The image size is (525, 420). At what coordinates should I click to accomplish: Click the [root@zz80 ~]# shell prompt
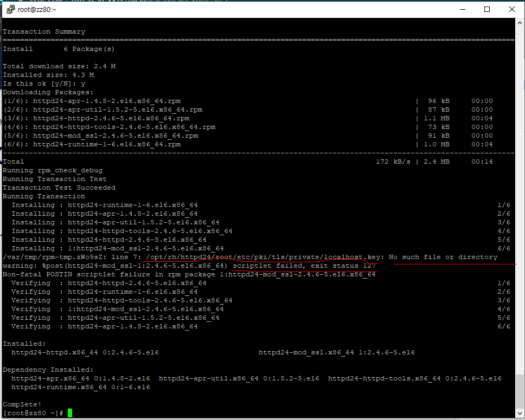(33, 413)
